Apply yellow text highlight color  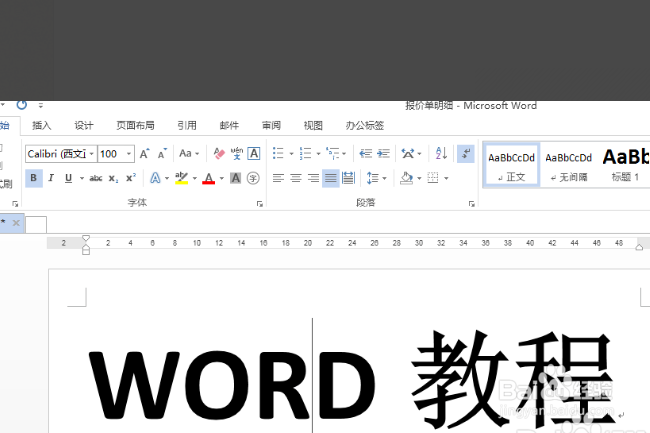181,178
